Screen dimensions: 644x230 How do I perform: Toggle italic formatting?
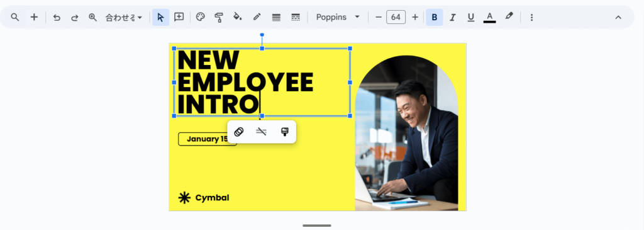[x=453, y=17]
